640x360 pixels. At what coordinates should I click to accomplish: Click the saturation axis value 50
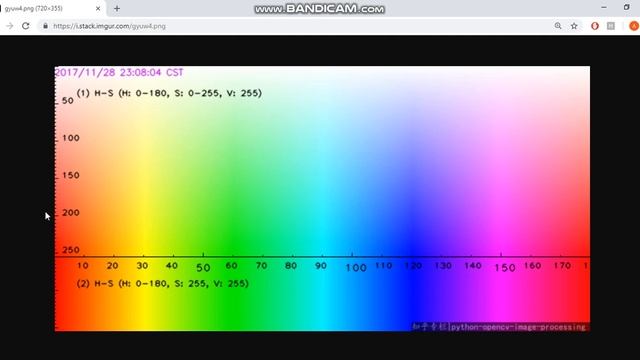(x=68, y=100)
